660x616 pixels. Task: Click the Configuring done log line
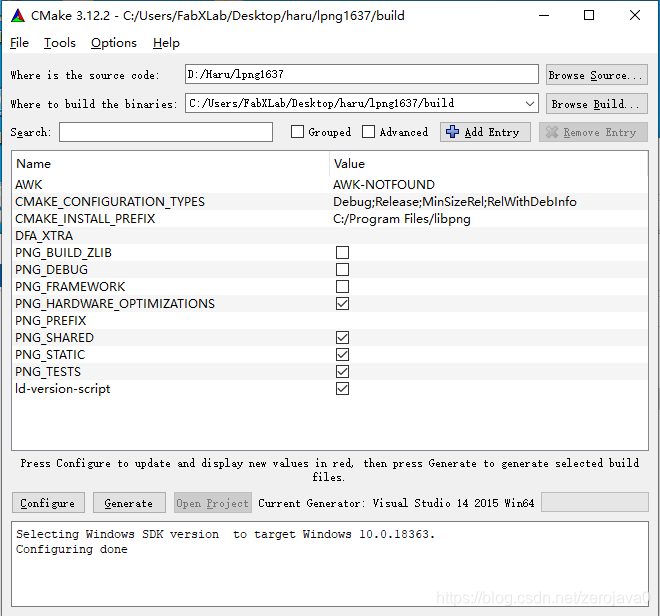tap(72, 549)
